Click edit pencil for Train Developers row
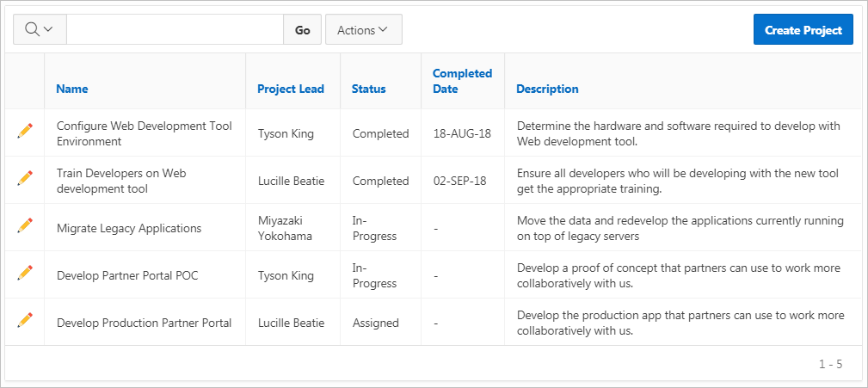 [25, 178]
